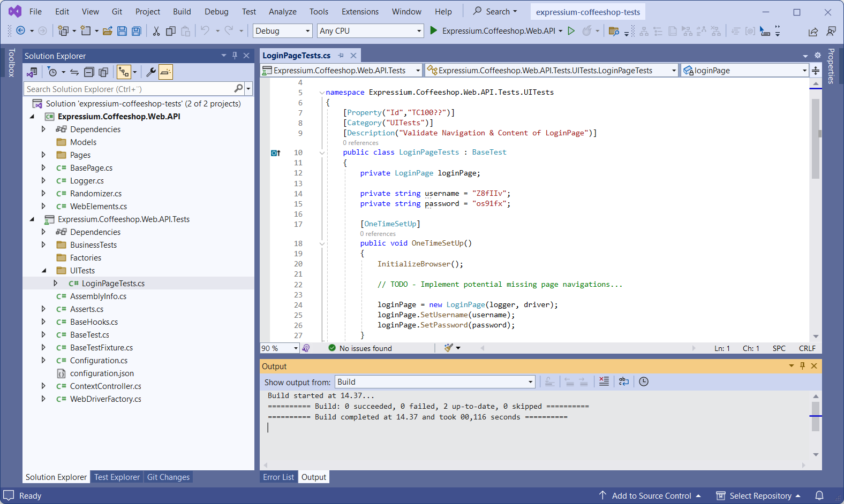Click the Cut scissors icon

click(x=156, y=31)
